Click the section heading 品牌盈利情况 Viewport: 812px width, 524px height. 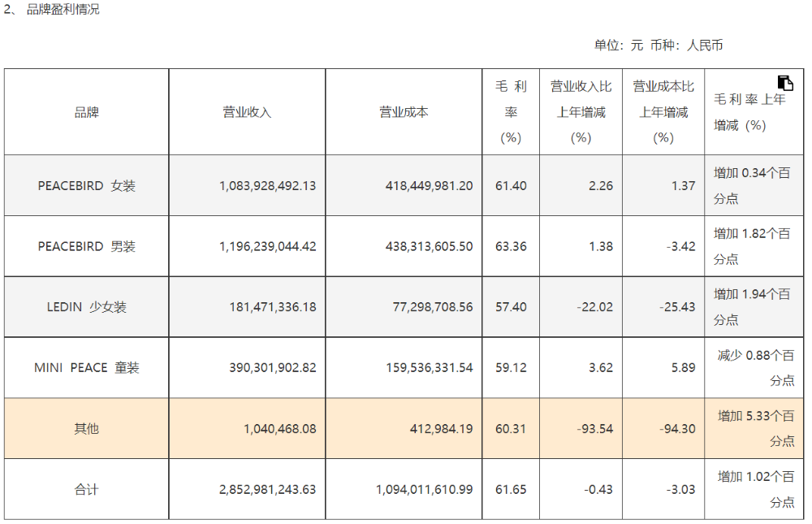(x=63, y=9)
